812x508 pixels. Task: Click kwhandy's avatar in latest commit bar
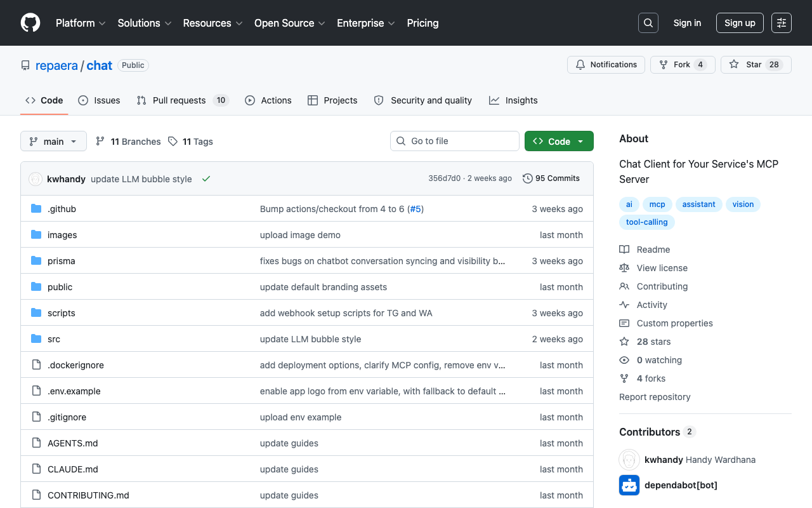pos(36,179)
